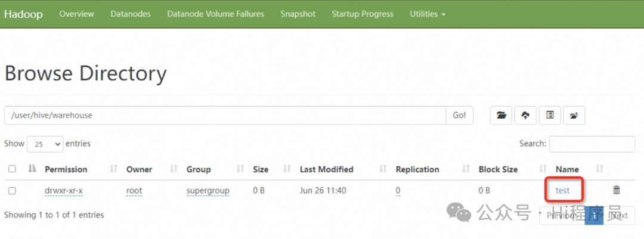Viewport: 644px width, 239px height.
Task: Check the box for the test row
Action: (x=13, y=191)
